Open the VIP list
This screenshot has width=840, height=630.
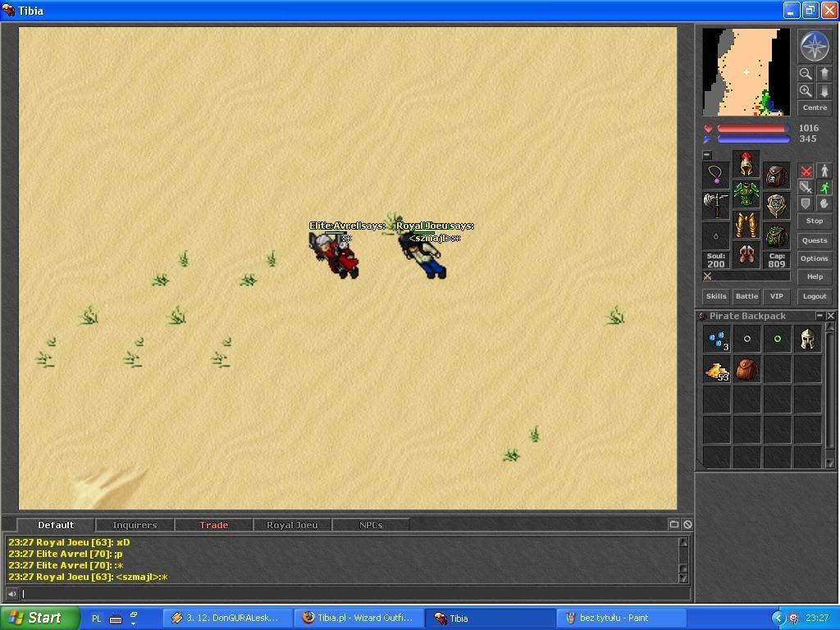tap(777, 296)
